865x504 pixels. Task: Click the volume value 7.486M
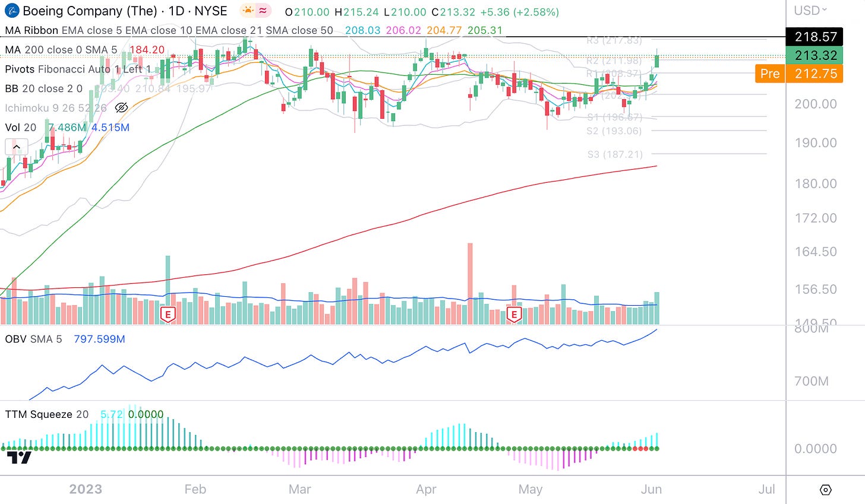click(67, 127)
